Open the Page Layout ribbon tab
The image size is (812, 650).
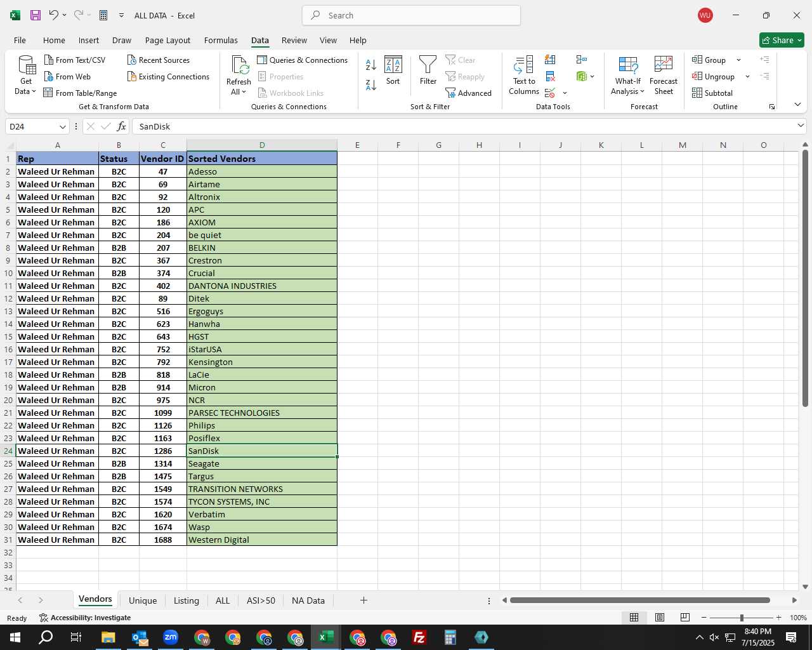pos(167,40)
